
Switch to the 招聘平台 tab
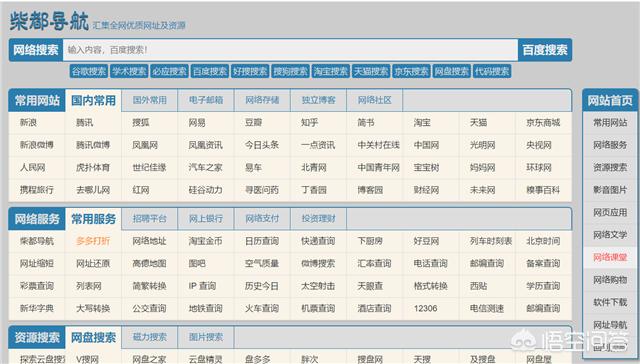pyautogui.click(x=149, y=219)
